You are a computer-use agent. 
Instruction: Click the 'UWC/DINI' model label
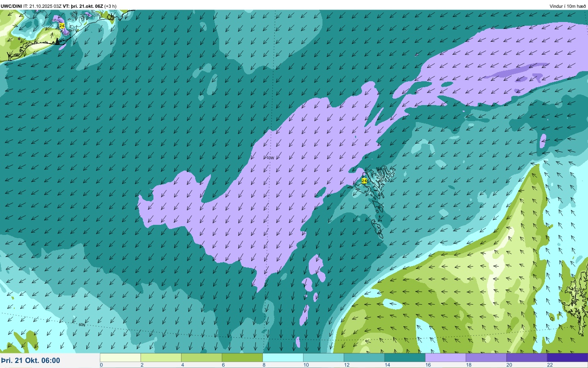tap(11, 6)
